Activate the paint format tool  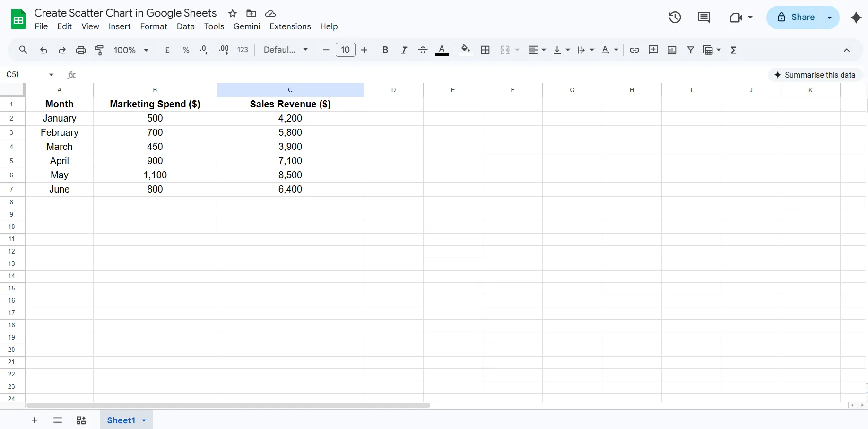pyautogui.click(x=99, y=50)
